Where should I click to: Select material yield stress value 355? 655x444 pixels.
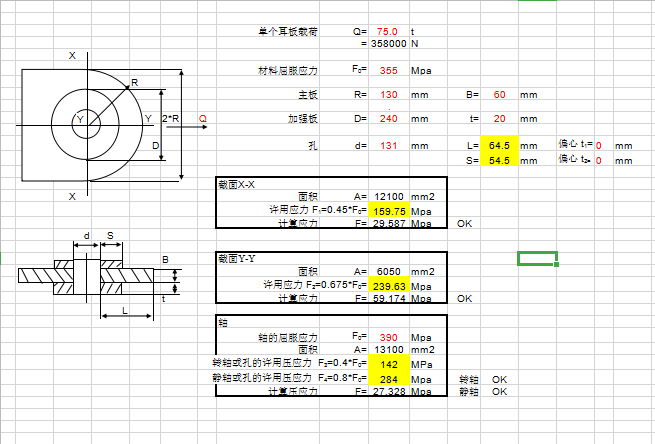pos(388,71)
